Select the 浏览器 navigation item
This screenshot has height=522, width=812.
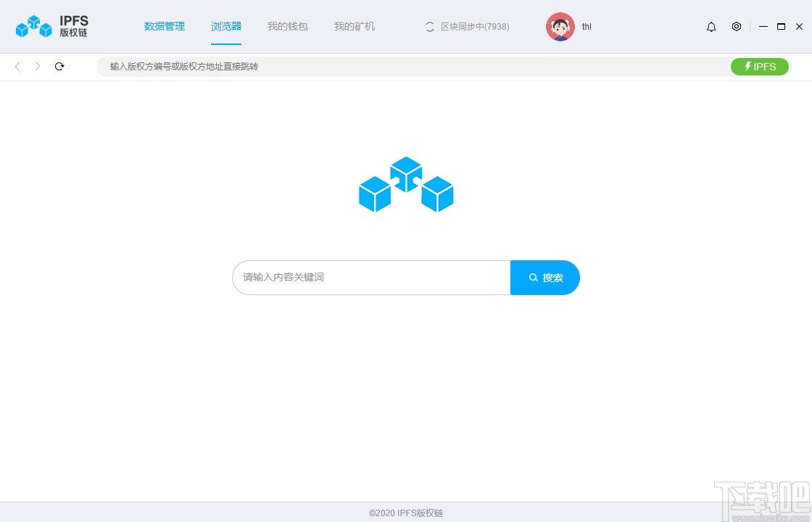tap(225, 26)
